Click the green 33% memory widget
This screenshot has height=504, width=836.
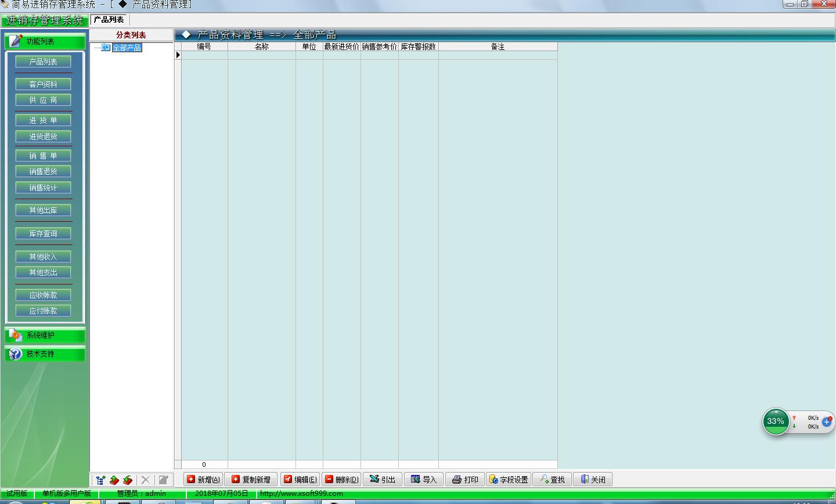click(776, 422)
